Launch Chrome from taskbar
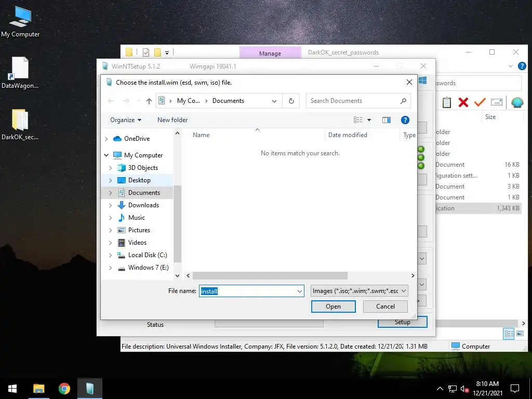The width and height of the screenshot is (532, 399). (x=64, y=389)
